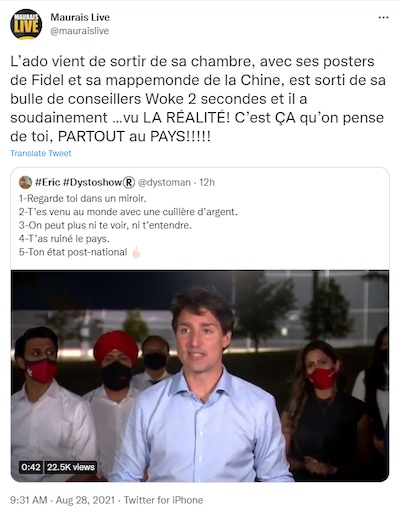The height and width of the screenshot is (517, 400).
Task: Open the three-dot more options menu
Action: click(x=383, y=18)
